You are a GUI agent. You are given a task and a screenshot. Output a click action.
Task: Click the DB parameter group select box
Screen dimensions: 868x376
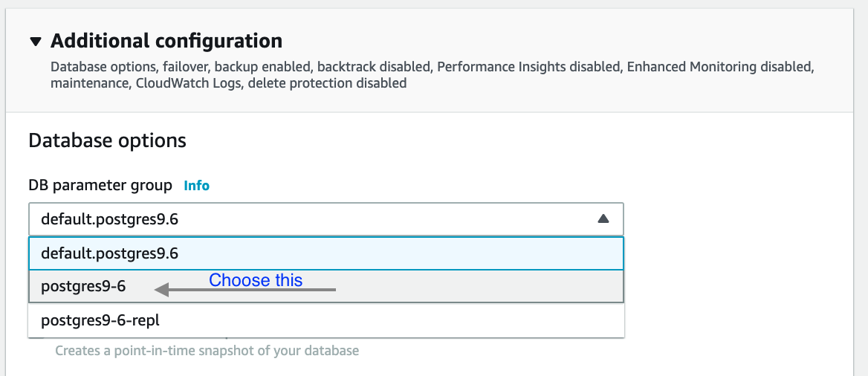[x=312, y=219]
